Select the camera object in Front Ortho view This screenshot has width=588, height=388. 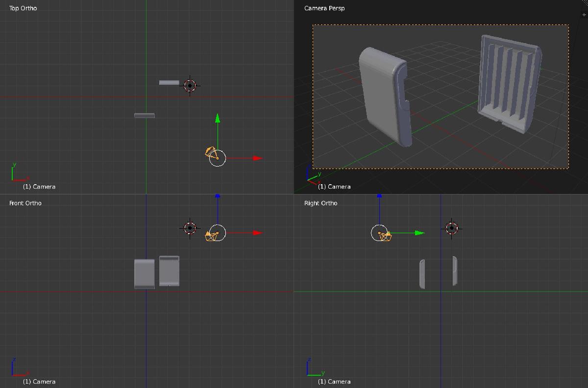pos(211,236)
